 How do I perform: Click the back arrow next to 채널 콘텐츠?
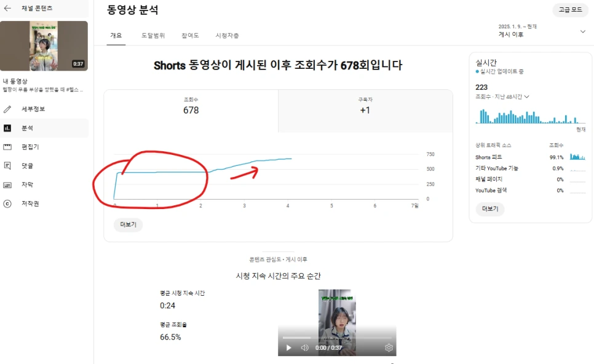[7, 8]
